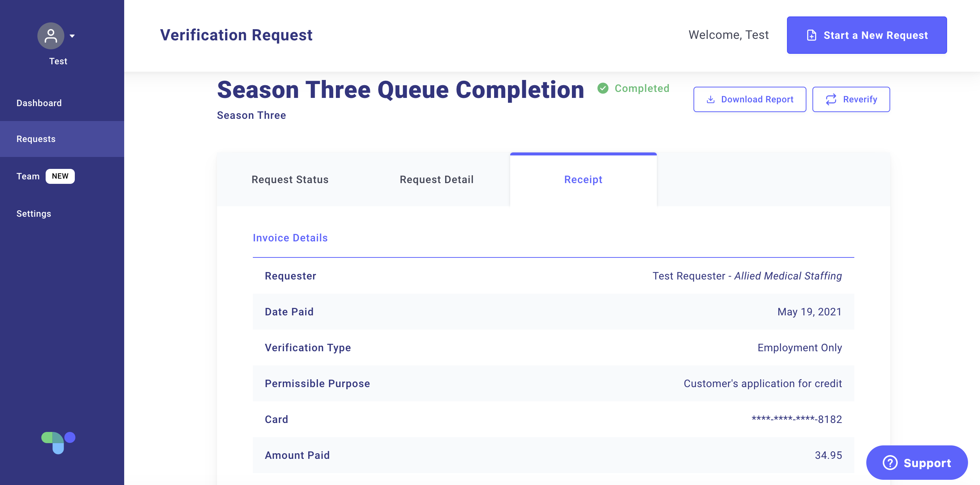Switch to the Request Detail tab
Image resolution: width=980 pixels, height=485 pixels.
point(437,179)
